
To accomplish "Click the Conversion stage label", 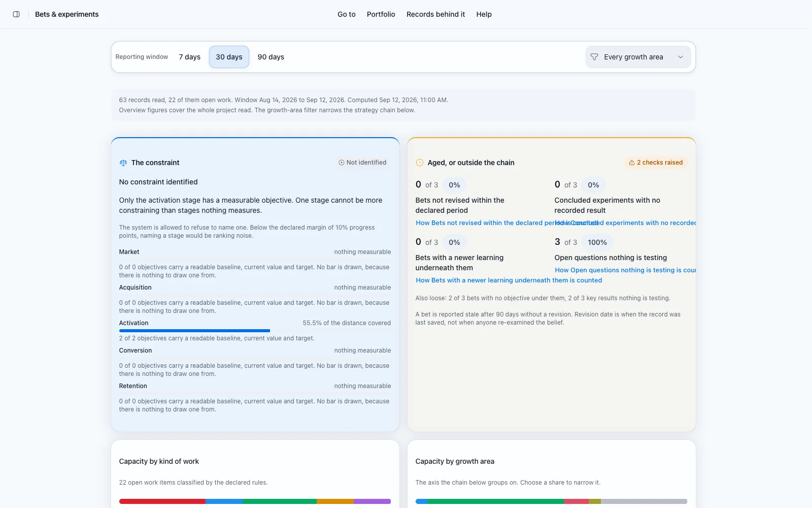I will (136, 351).
